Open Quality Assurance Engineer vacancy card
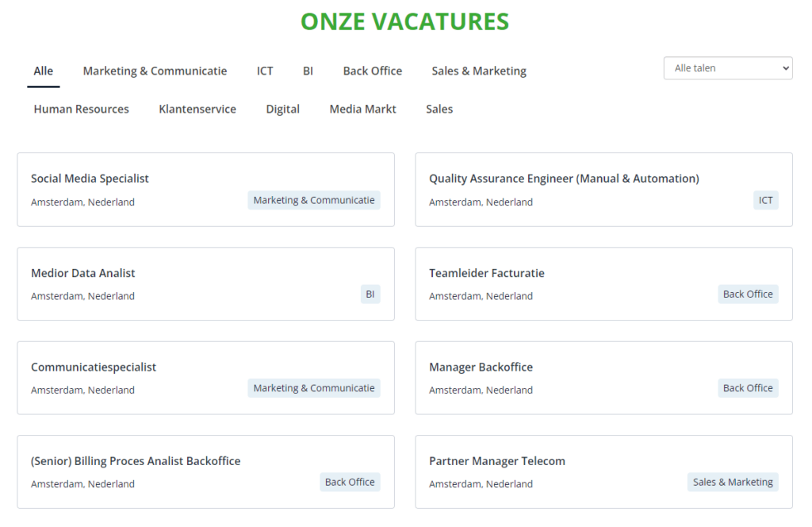Image resolution: width=812 pixels, height=527 pixels. pyautogui.click(x=603, y=190)
